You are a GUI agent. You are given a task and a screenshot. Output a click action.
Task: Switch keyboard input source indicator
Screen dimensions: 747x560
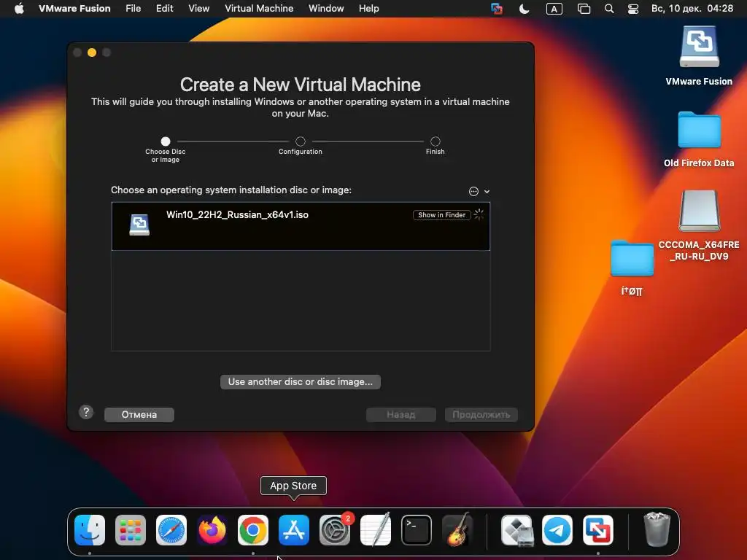[554, 9]
